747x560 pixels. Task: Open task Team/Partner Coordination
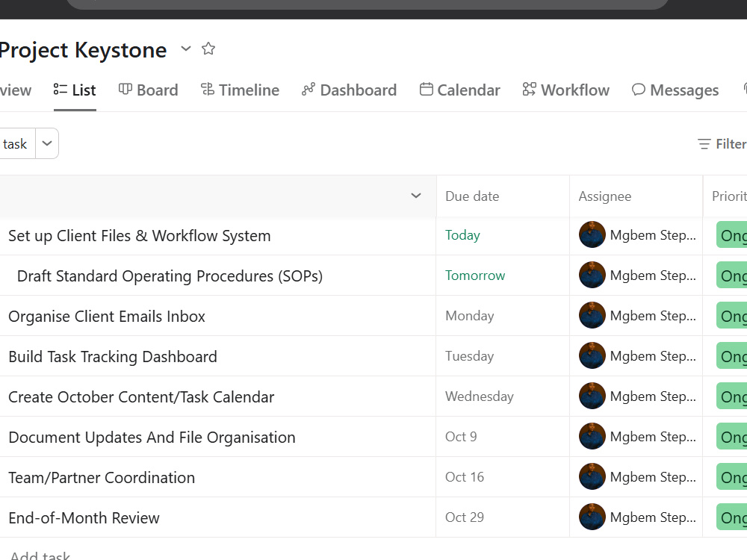pos(102,478)
